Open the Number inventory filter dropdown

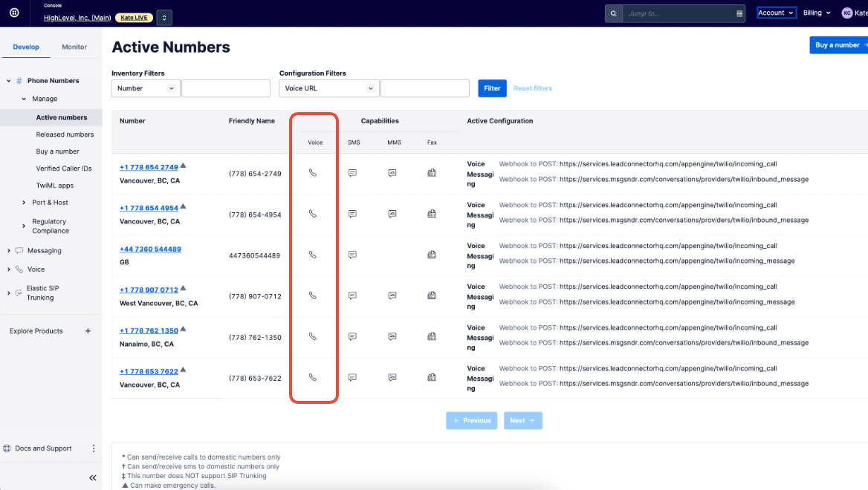[145, 88]
